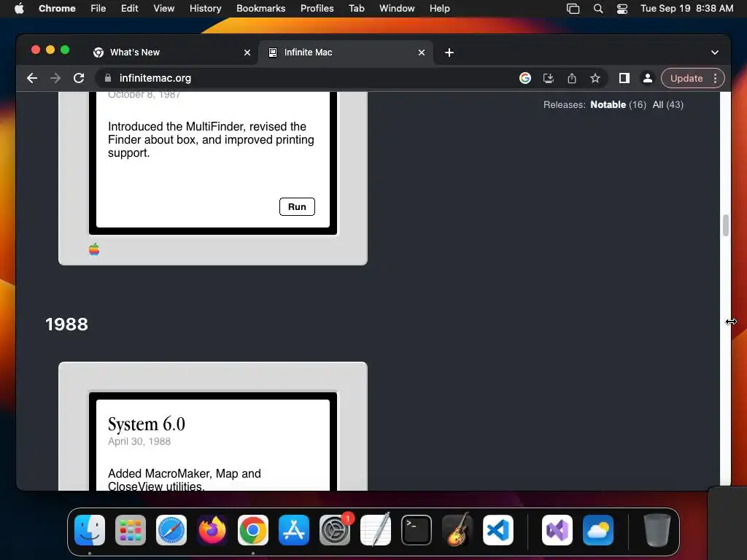Click the page vertical scrollbar thumb
This screenshot has width=747, height=560.
[726, 225]
